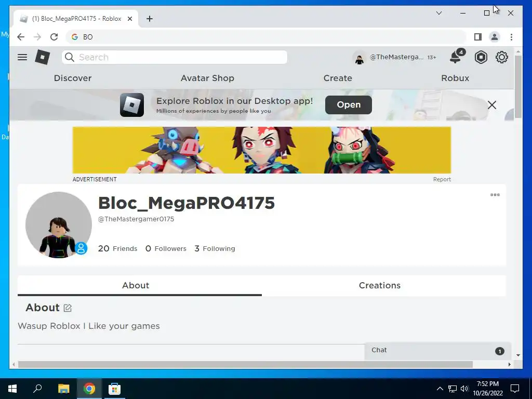Open the 20 Friends list
The height and width of the screenshot is (399, 532).
click(117, 248)
